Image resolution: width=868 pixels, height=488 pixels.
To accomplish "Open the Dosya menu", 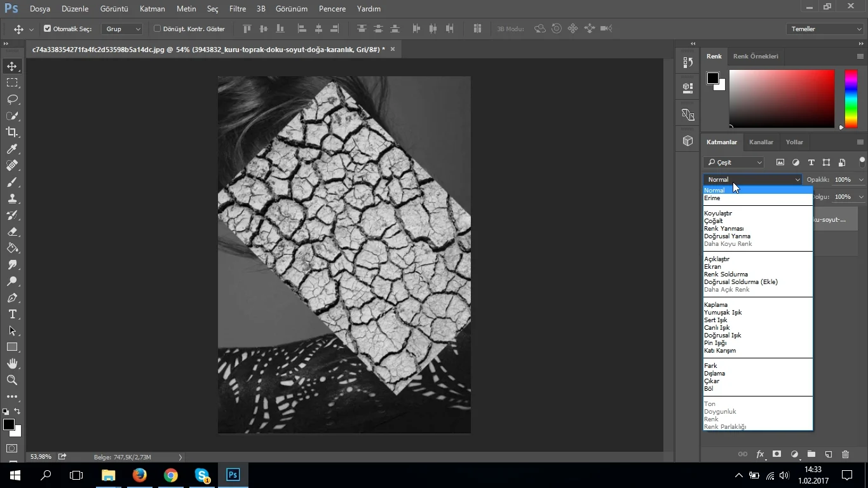I will tap(40, 9).
